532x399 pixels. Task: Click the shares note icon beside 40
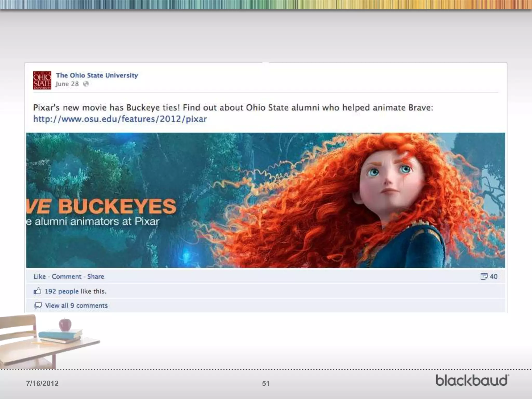484,277
